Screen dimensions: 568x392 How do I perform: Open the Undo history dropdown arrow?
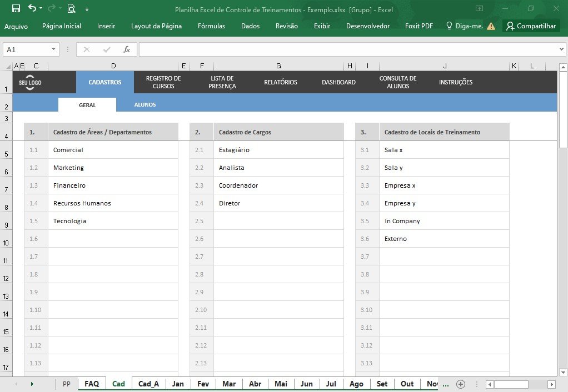pyautogui.click(x=41, y=8)
